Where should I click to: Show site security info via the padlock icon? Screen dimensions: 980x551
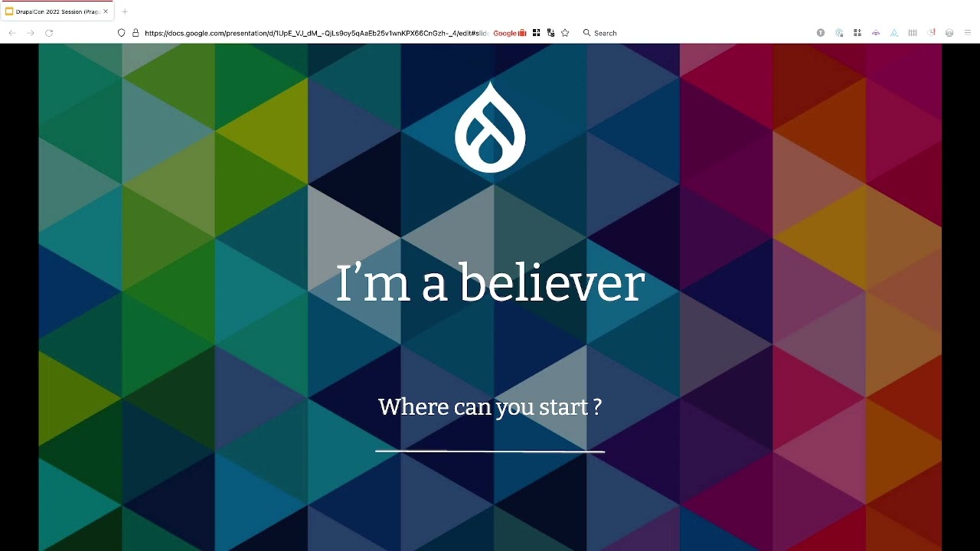coord(136,33)
